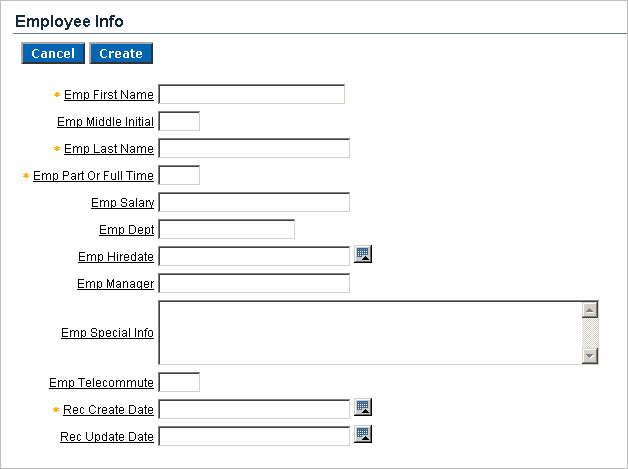Click the Emp Salary input field
Screen dimensions: 628x469
point(254,203)
